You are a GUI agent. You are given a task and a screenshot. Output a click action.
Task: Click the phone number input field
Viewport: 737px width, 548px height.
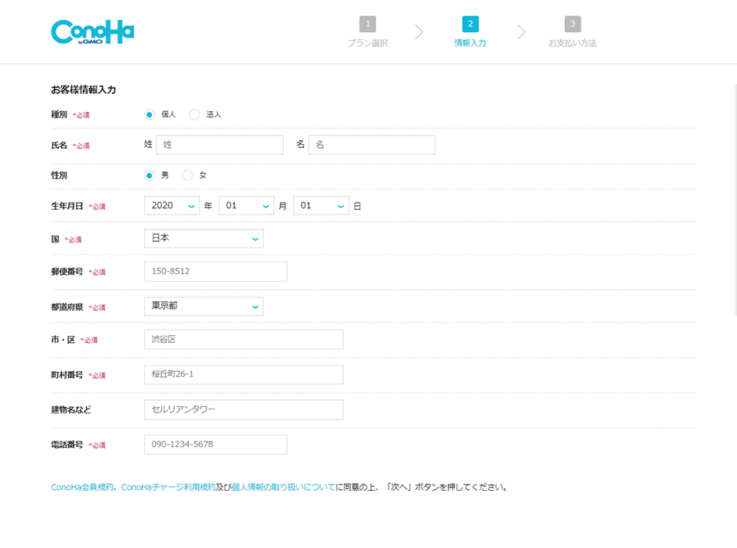tap(215, 445)
